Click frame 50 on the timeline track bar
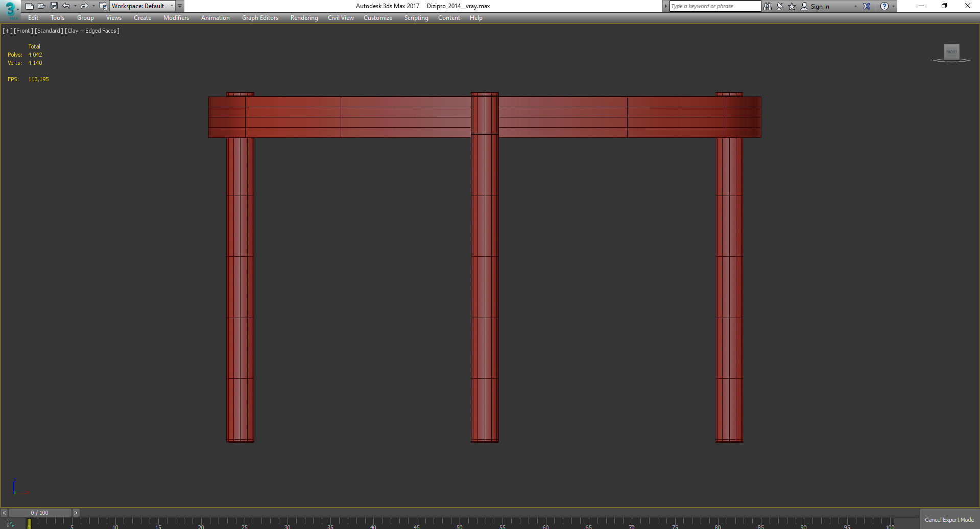This screenshot has height=529, width=980. (460, 524)
